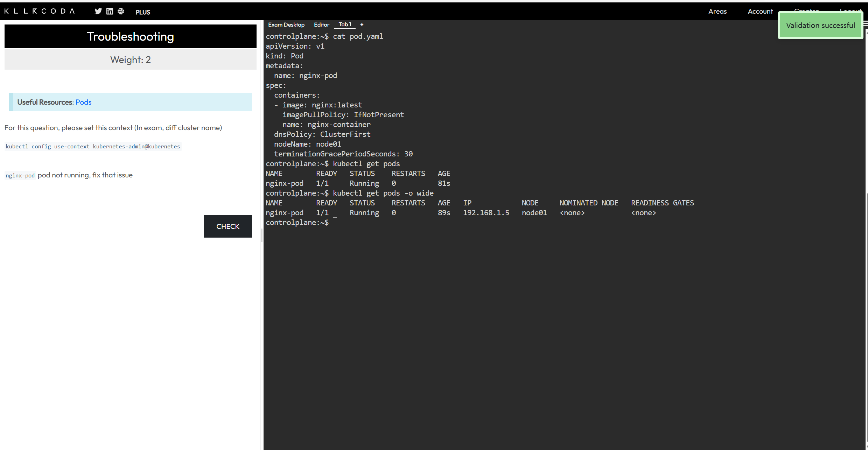The width and height of the screenshot is (868, 450).
Task: Click the kubectl config use-context command
Action: [x=93, y=147]
